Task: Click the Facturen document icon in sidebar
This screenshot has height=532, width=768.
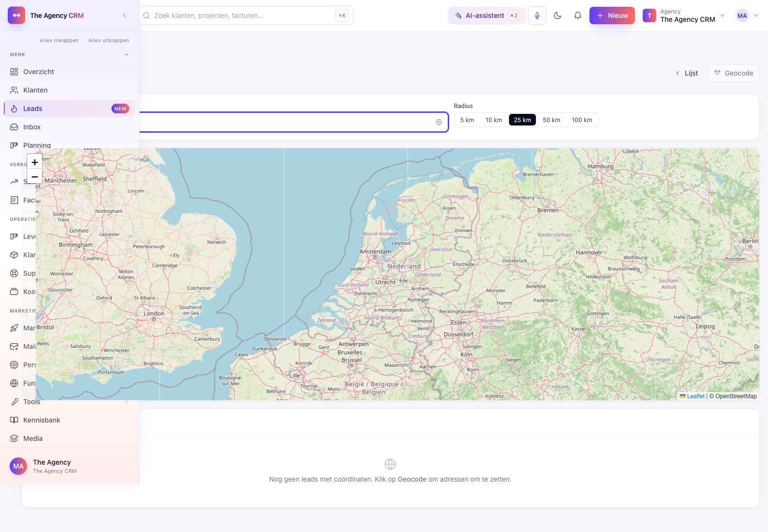Action: click(x=14, y=200)
